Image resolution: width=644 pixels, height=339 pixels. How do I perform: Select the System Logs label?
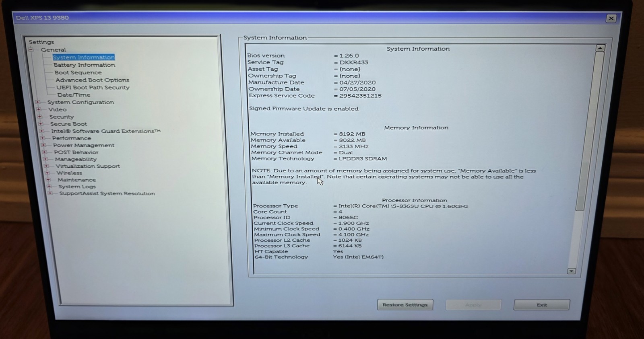(x=77, y=187)
